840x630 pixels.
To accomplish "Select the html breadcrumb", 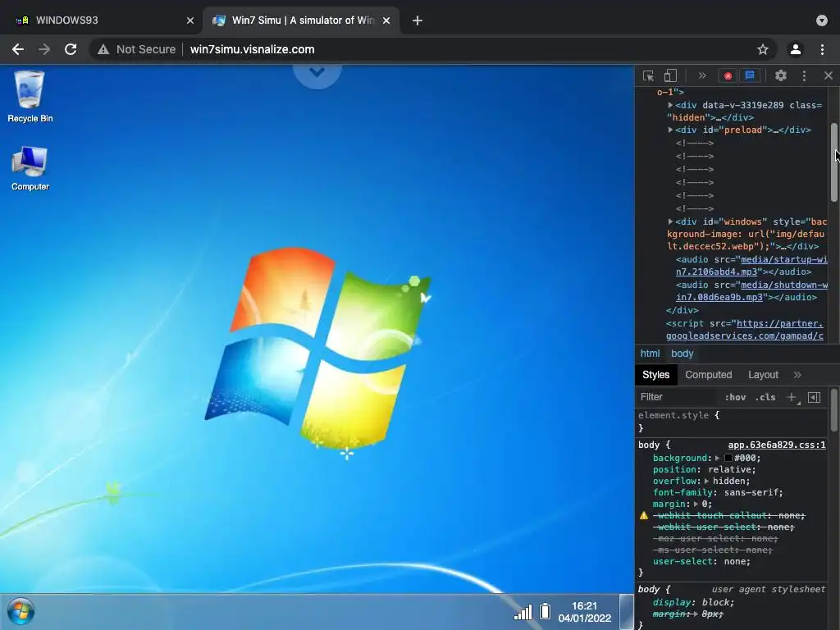I will [650, 354].
